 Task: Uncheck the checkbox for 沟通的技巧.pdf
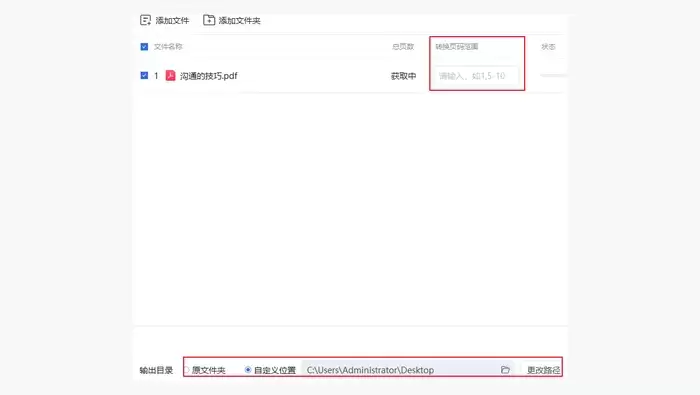point(144,75)
